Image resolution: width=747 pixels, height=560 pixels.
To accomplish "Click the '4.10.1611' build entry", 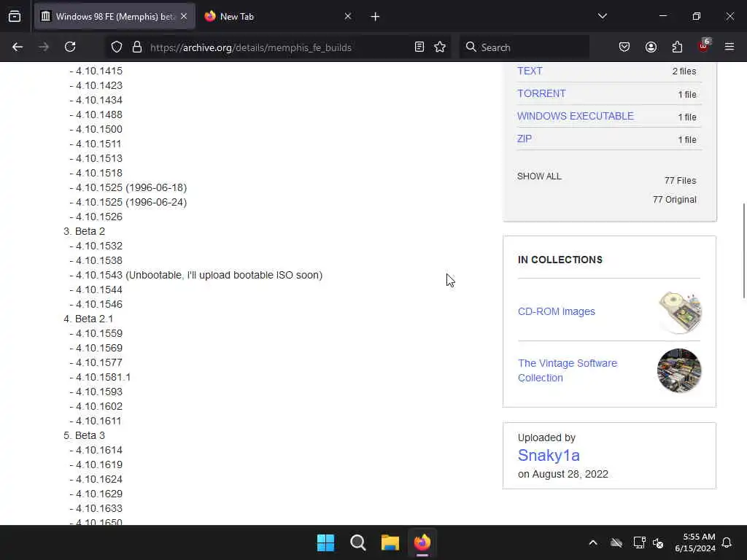I will point(98,421).
